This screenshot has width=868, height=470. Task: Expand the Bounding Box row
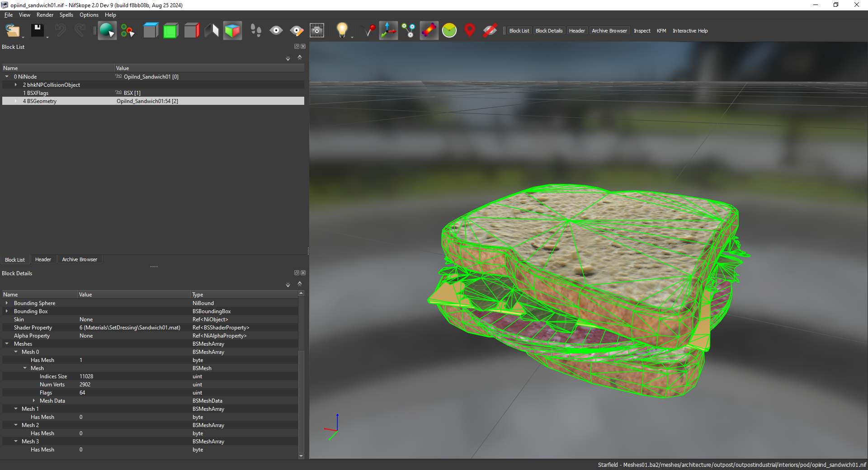[x=7, y=311]
